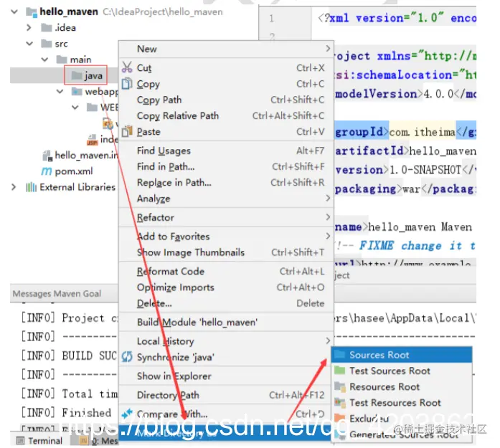Select hello_maven.iml in project tree

tap(86, 156)
